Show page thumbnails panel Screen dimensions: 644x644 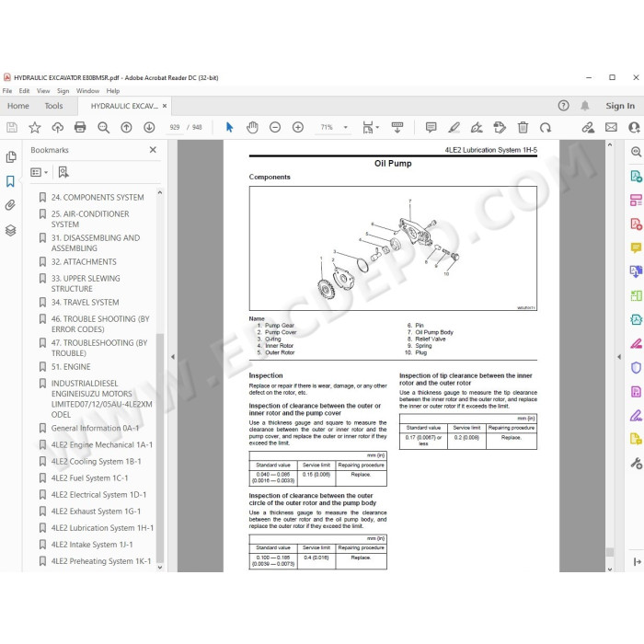pyautogui.click(x=11, y=157)
